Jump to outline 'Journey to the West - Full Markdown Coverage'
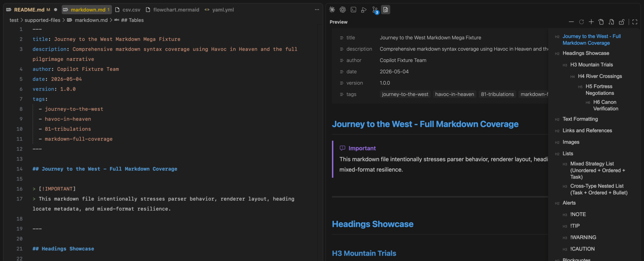Image resolution: width=644 pixels, height=261 pixels. [x=591, y=40]
